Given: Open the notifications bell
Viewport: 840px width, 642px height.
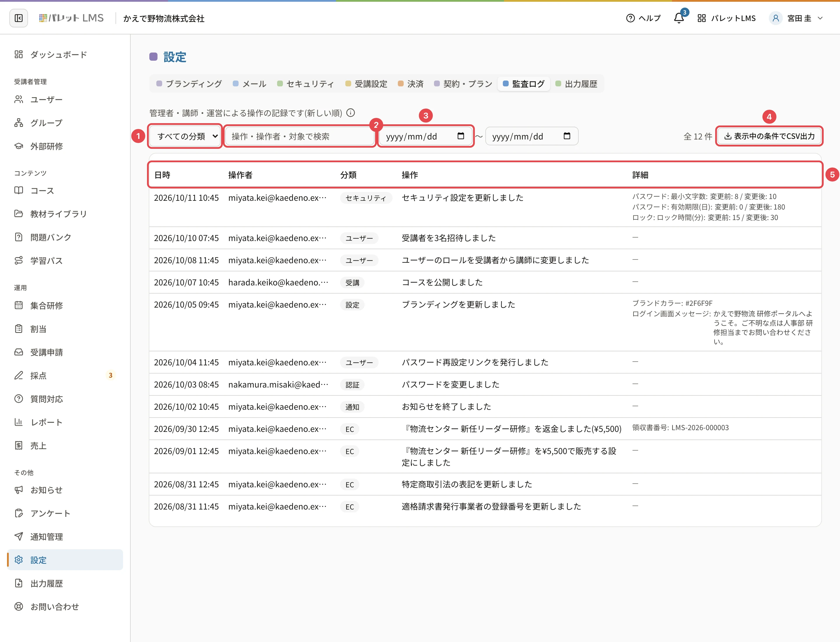Looking at the screenshot, I should click(x=679, y=18).
